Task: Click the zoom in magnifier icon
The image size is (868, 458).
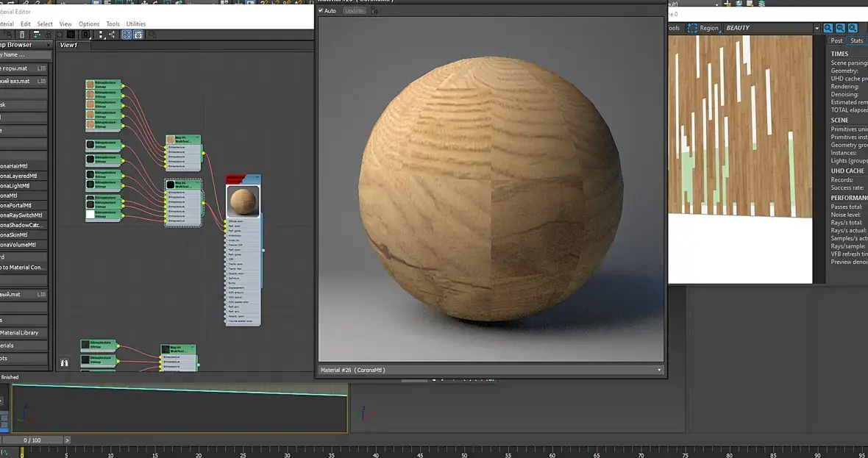Action: coord(828,28)
